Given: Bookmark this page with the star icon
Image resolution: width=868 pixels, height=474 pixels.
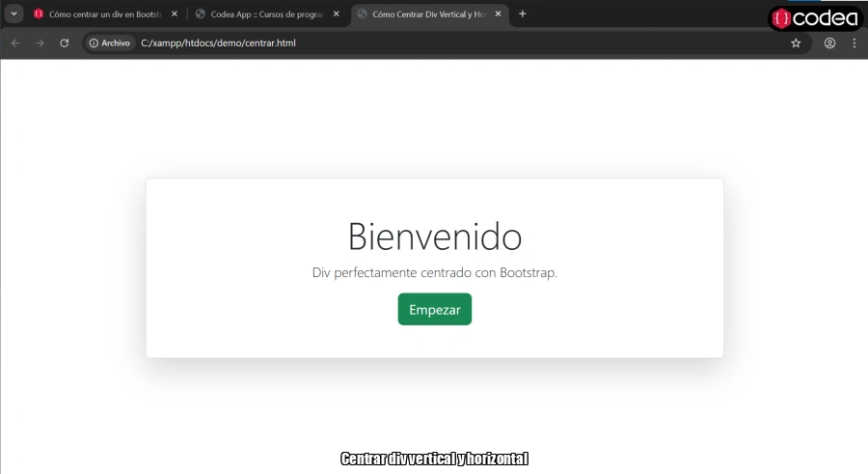Looking at the screenshot, I should click(x=796, y=43).
